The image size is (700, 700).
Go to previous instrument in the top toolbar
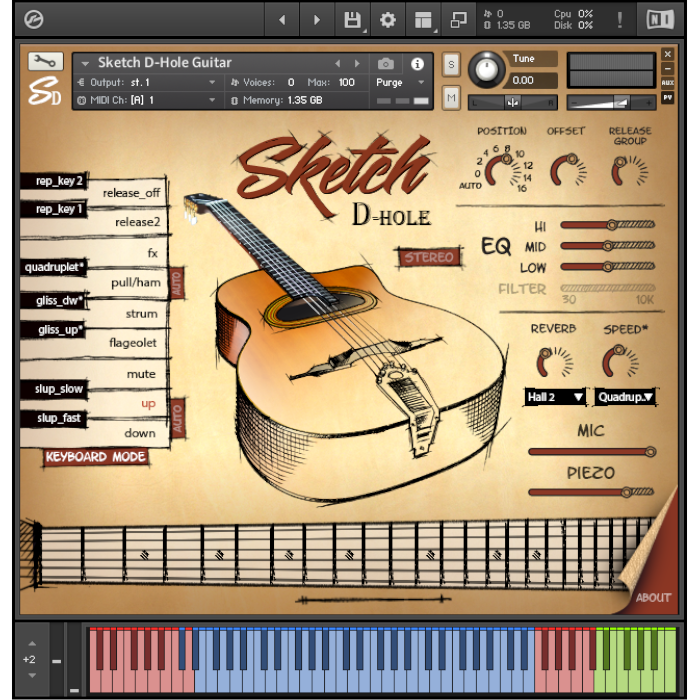(282, 20)
